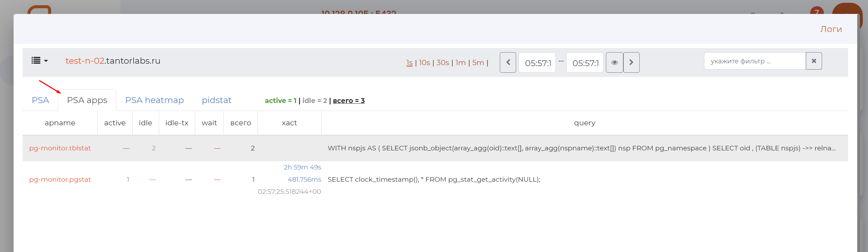
Task: Click the pg-monitor.tblstat application name
Action: (60, 148)
